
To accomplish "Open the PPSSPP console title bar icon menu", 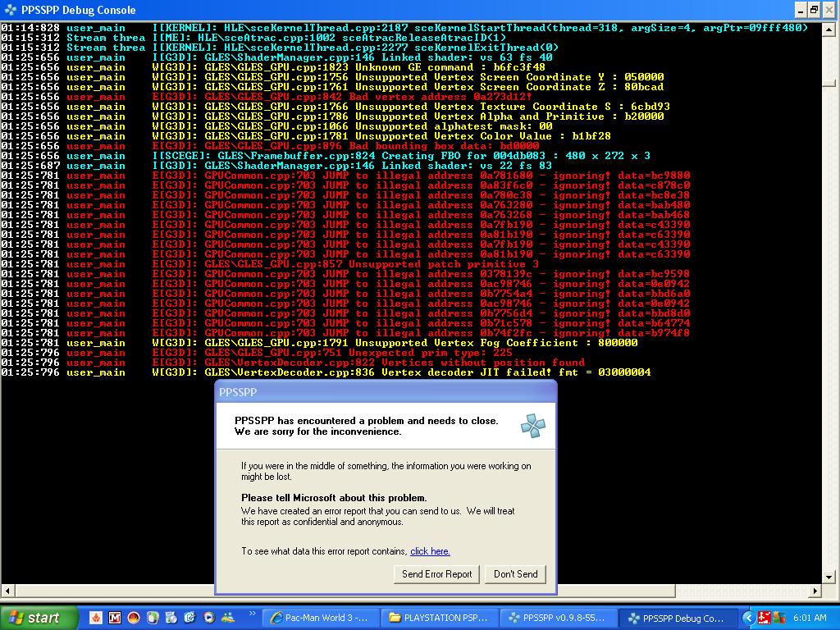I will [11, 10].
